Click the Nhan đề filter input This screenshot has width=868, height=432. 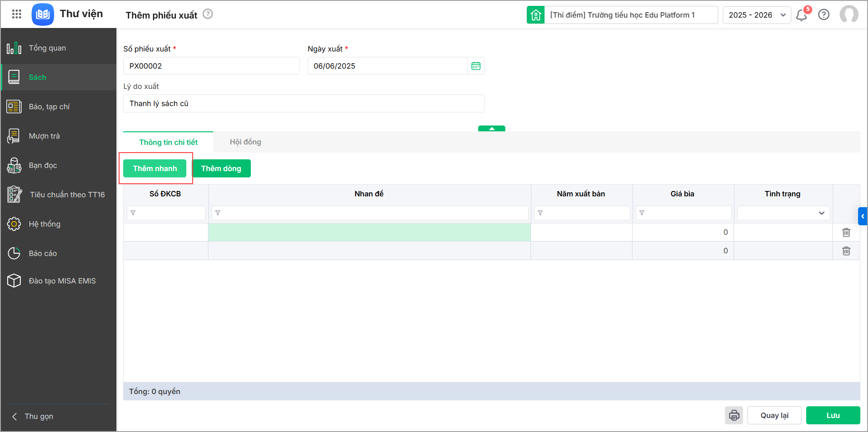370,213
